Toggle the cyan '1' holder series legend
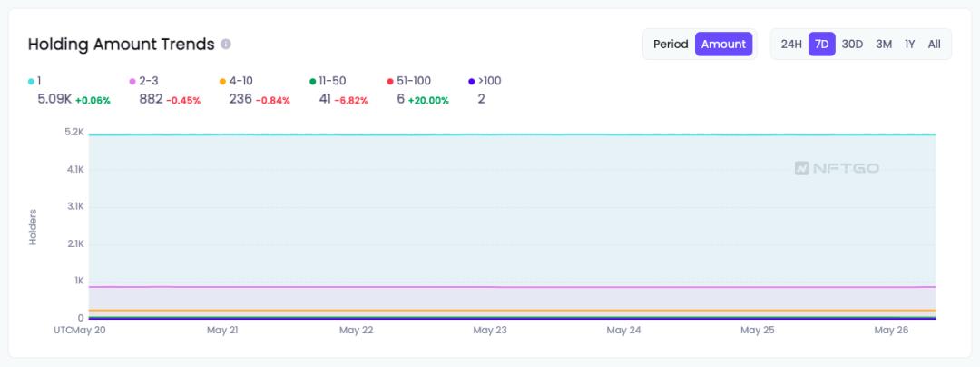The height and width of the screenshot is (367, 980). 34,81
